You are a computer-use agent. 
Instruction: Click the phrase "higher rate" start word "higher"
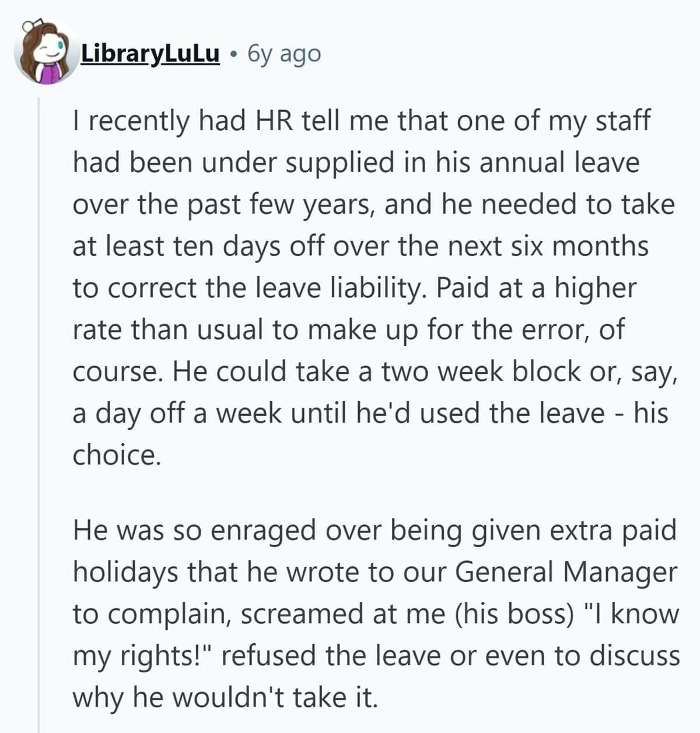point(595,289)
